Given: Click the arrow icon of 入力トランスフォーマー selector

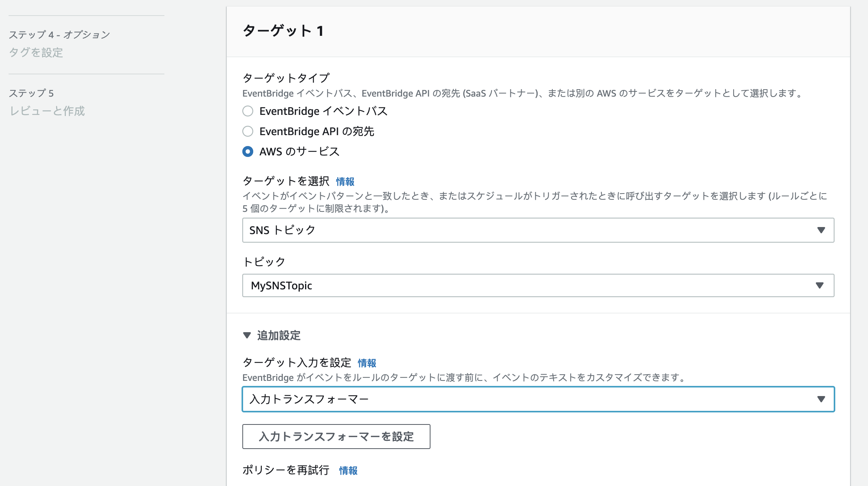Looking at the screenshot, I should tap(821, 399).
